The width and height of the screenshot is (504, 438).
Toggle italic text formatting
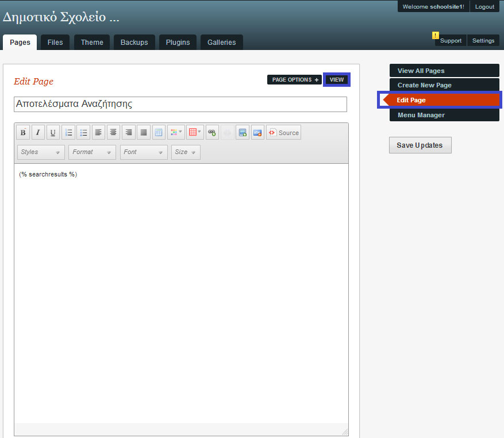pyautogui.click(x=38, y=133)
